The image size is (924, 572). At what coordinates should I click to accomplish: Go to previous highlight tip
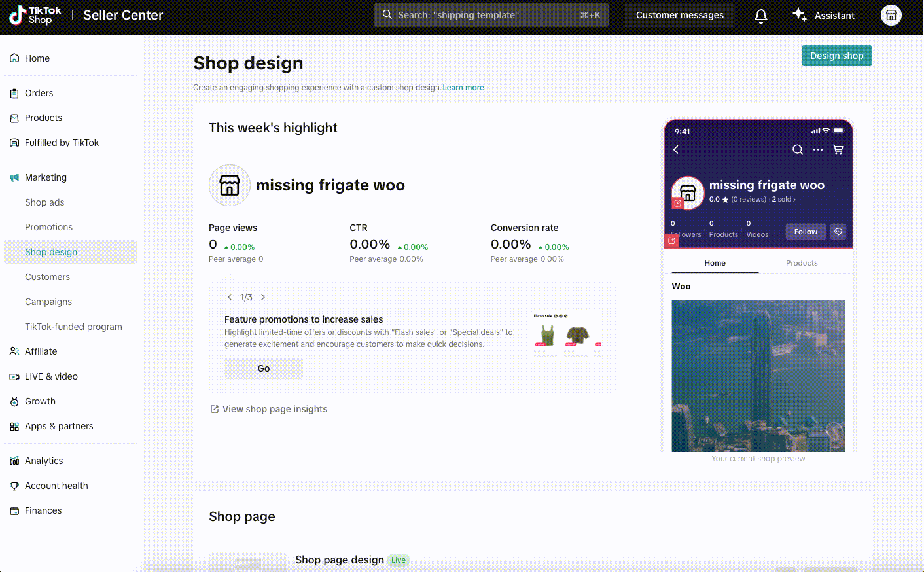click(x=230, y=297)
